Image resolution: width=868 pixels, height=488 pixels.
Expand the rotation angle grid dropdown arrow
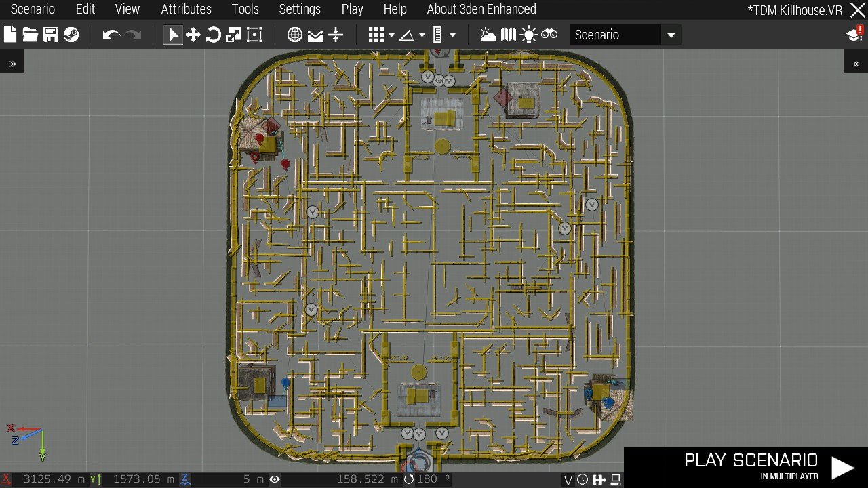coord(422,35)
